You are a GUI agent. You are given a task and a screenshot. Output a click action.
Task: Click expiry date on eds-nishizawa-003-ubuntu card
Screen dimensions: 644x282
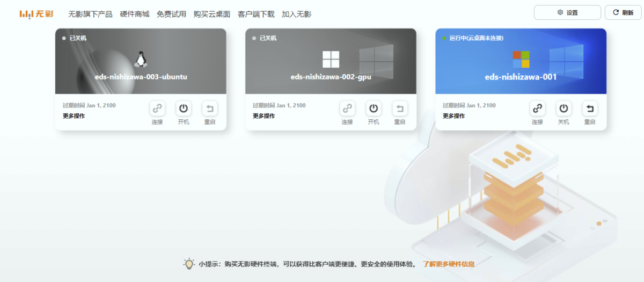click(x=89, y=105)
